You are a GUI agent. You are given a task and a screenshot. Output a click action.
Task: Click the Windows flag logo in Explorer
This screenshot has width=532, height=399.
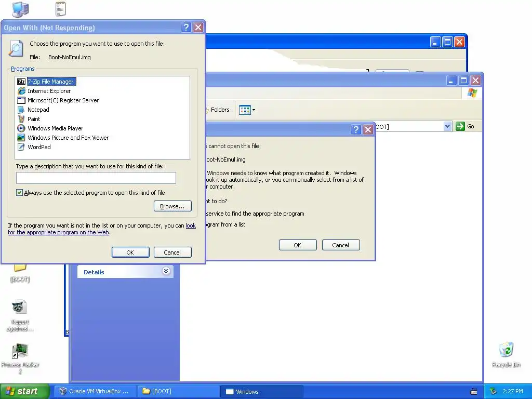[x=472, y=92]
